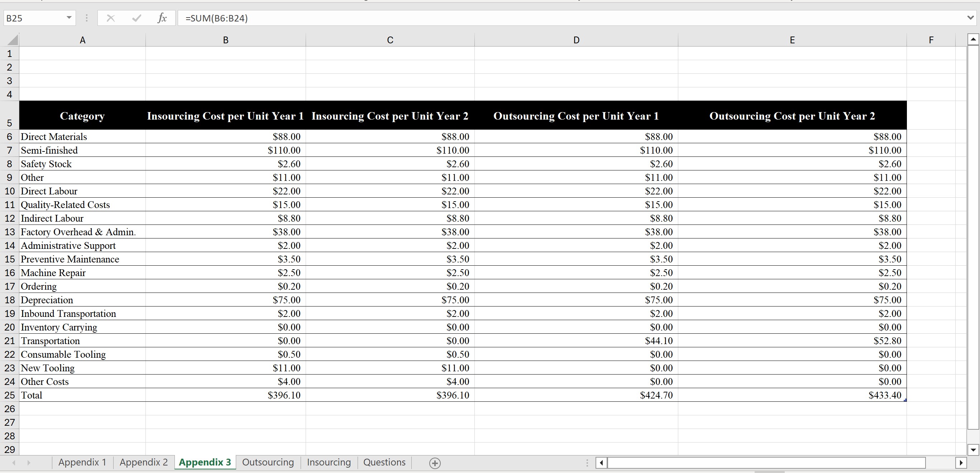Screen dimensions: 980x473
Task: Click vertical scrollbar down arrow
Action: [973, 450]
